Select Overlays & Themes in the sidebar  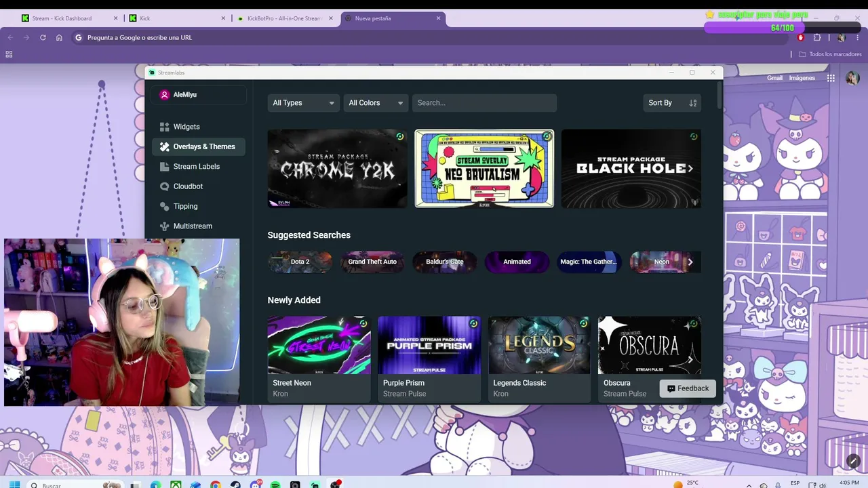[x=199, y=146]
